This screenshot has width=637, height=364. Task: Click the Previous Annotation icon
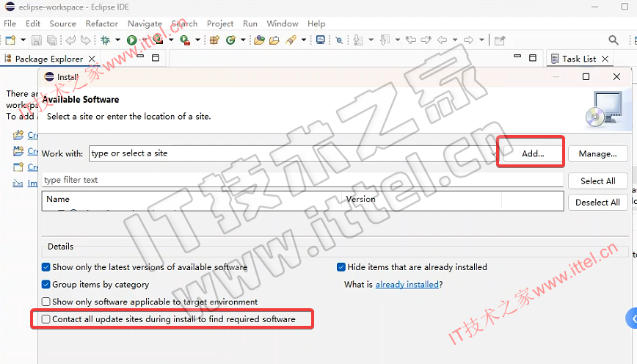[385, 40]
